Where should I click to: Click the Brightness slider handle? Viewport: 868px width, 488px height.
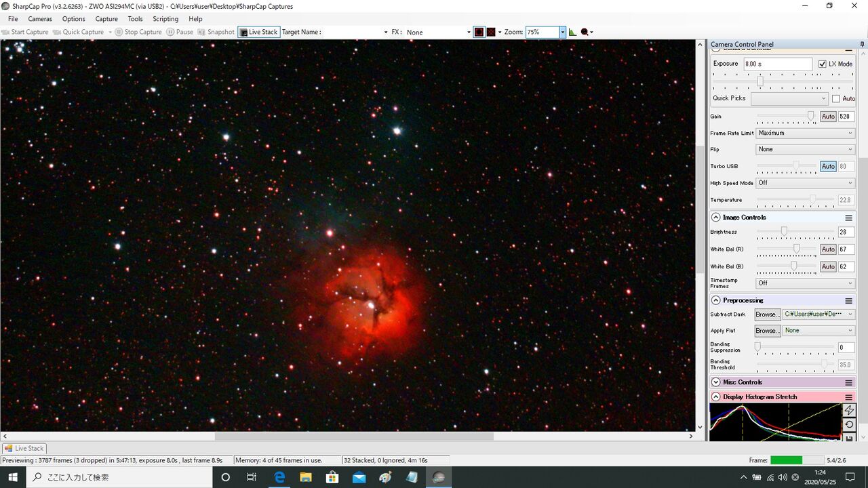[784, 231]
